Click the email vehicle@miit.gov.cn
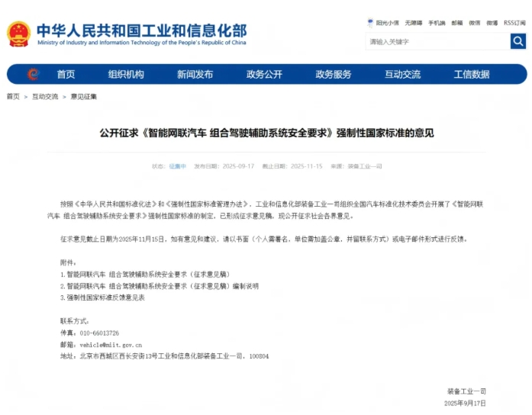532x415 pixels. pos(111,345)
